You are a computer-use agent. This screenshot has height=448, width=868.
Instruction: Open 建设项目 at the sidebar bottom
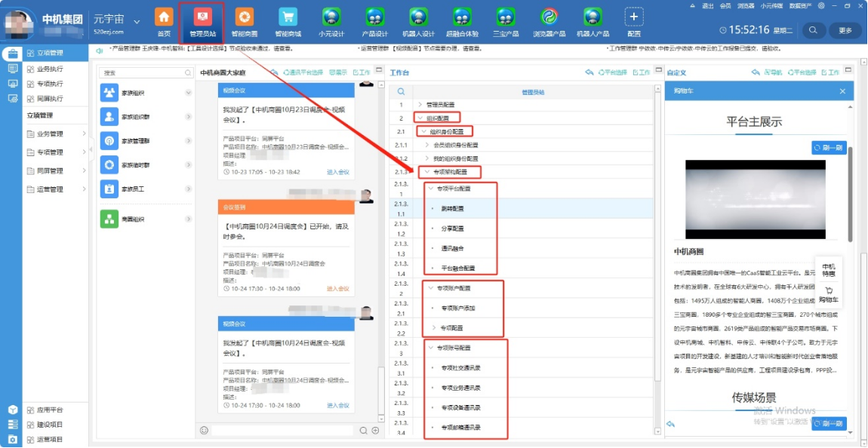point(50,425)
